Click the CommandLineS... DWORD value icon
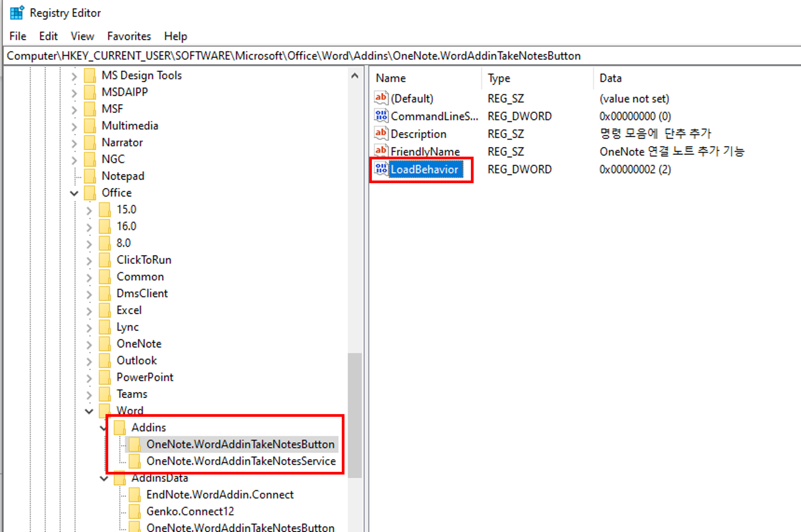The image size is (801, 532). click(381, 116)
